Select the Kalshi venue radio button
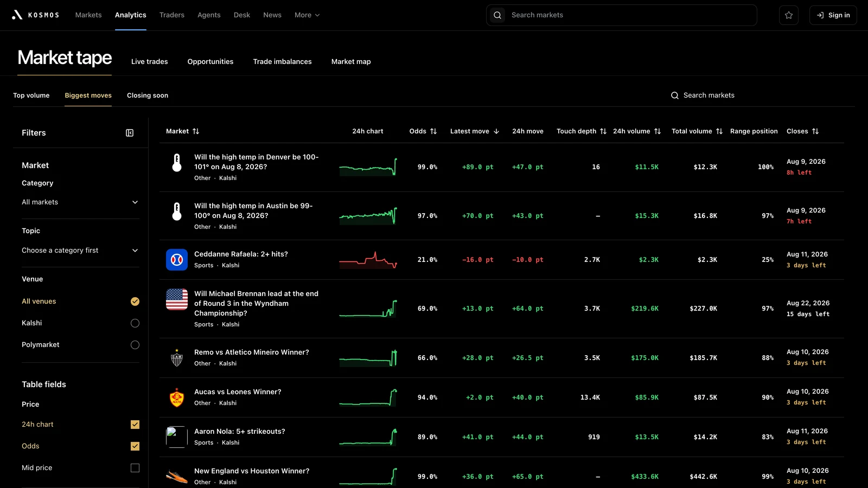Image resolution: width=868 pixels, height=488 pixels. click(135, 323)
